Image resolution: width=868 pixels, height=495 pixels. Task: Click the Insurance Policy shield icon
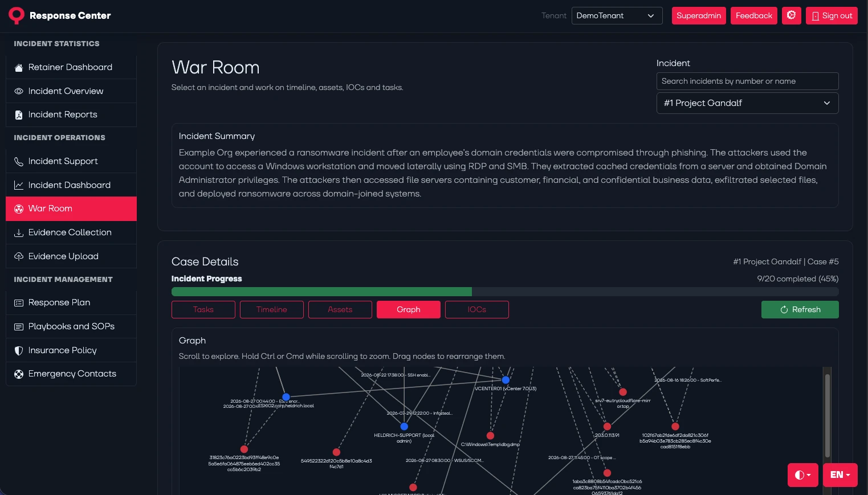coord(19,350)
